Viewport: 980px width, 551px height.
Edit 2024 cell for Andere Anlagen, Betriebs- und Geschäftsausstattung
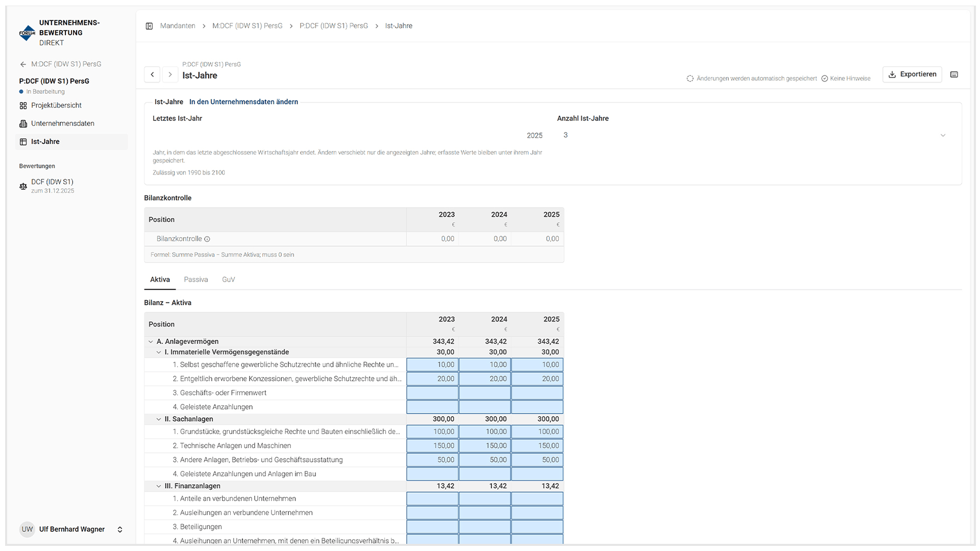point(485,460)
